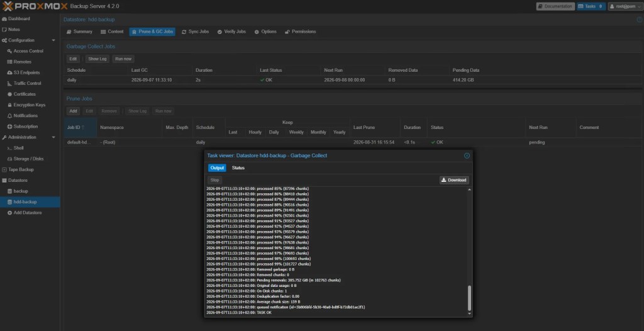Select the Status tab in task viewer
This screenshot has width=644, height=331.
coord(238,168)
